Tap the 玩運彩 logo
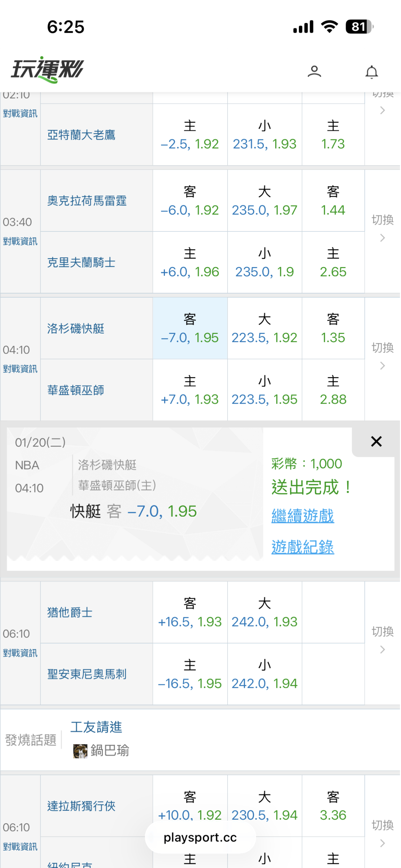The width and height of the screenshot is (401, 868). [x=48, y=69]
